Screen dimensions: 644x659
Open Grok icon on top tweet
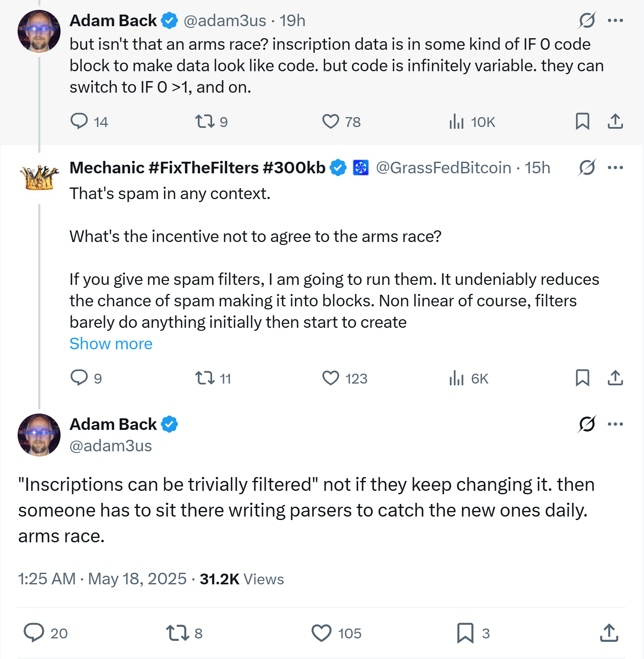click(586, 20)
